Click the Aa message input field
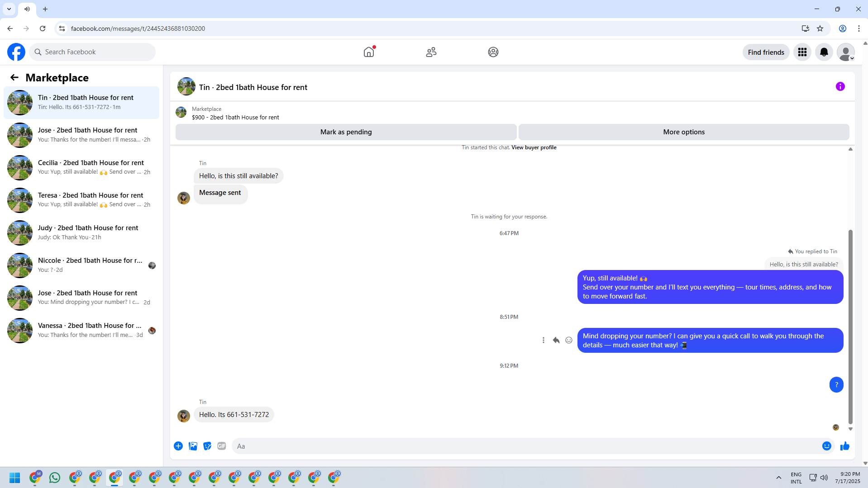This screenshot has width=868, height=488. [x=525, y=446]
